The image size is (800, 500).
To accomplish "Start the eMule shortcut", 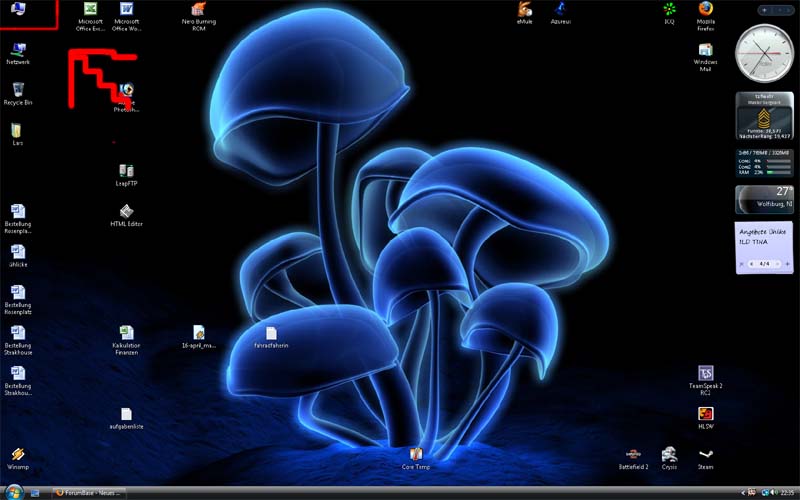I will point(524,13).
